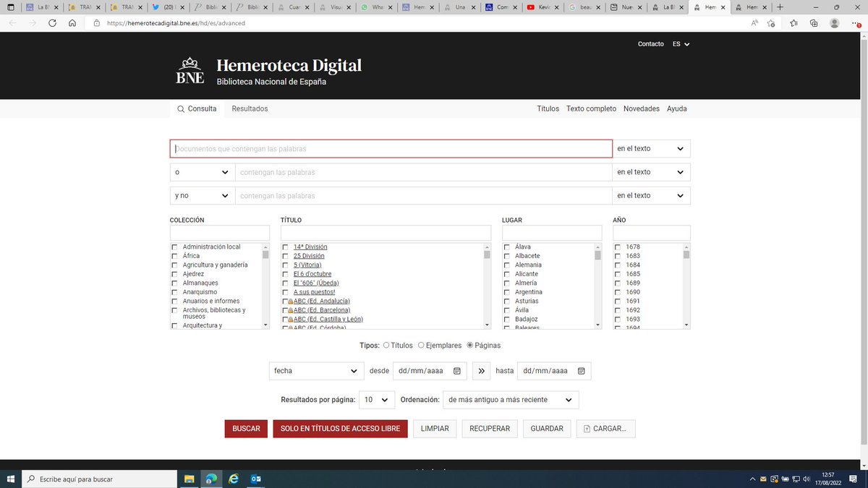Open the 'Resultados por página' dropdown
Viewport: 868px width, 488px height.
pyautogui.click(x=376, y=399)
